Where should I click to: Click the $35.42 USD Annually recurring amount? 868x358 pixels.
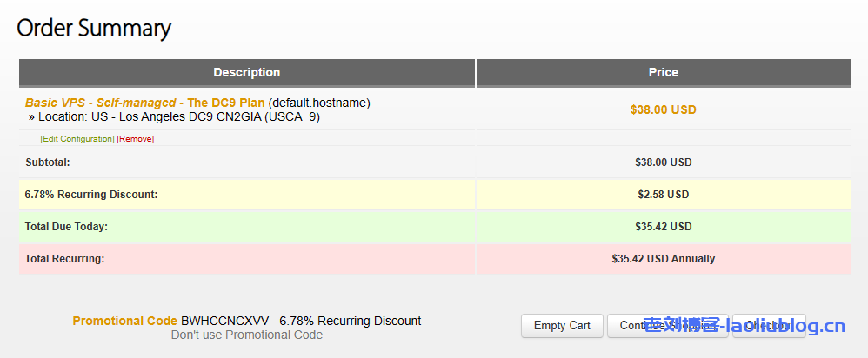[663, 259]
